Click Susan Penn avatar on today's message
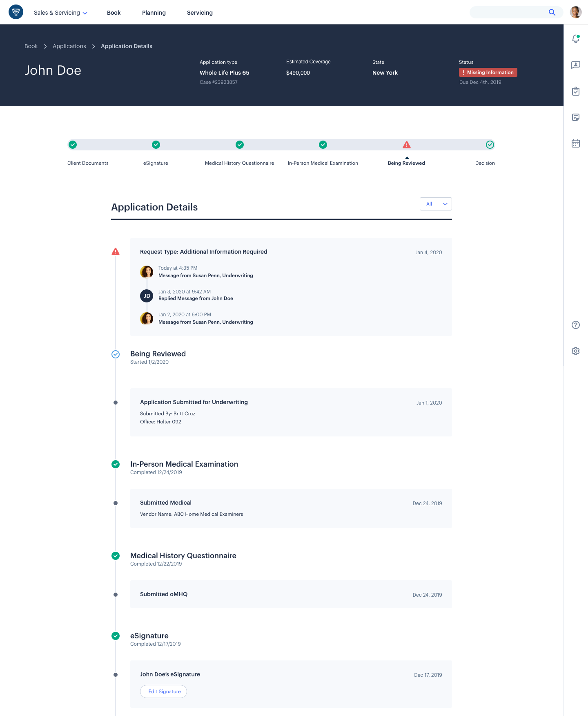Image resolution: width=588 pixels, height=716 pixels. pyautogui.click(x=147, y=272)
